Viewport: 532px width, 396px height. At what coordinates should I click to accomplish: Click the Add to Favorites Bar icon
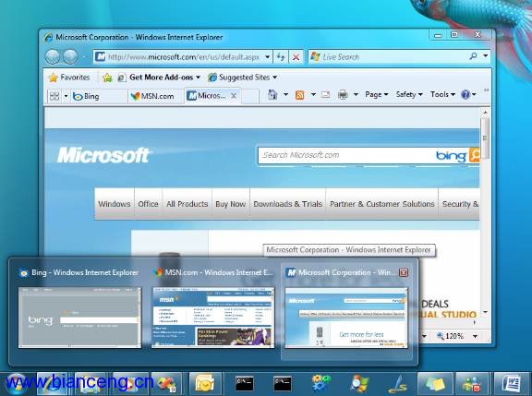(107, 78)
